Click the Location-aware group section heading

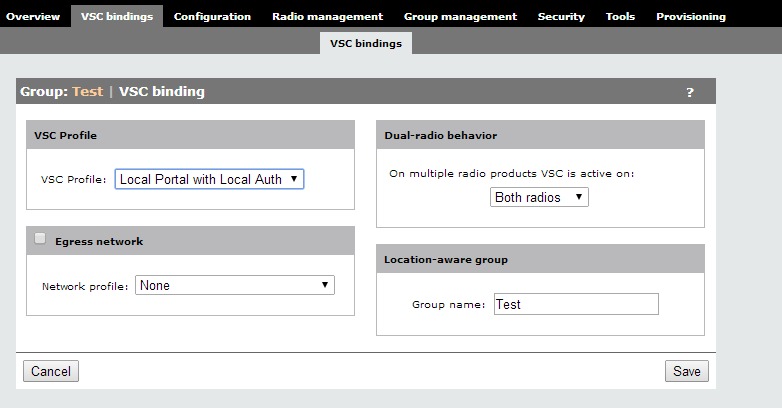click(446, 259)
